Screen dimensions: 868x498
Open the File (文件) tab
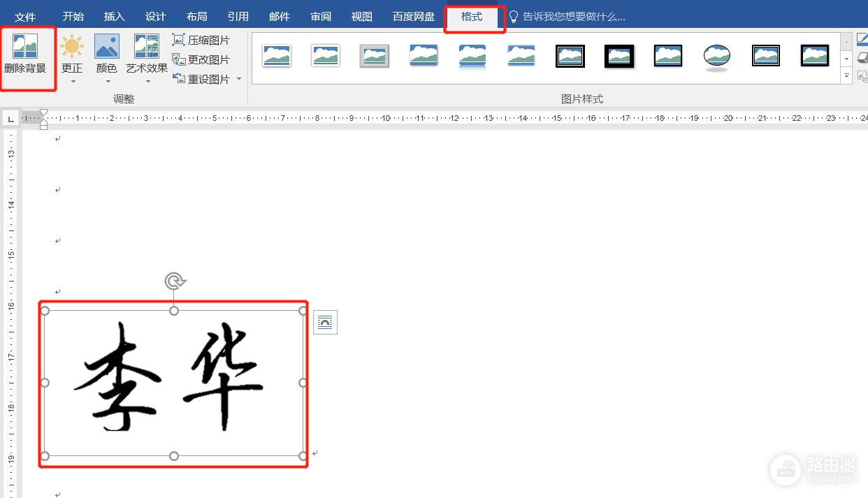coord(25,17)
